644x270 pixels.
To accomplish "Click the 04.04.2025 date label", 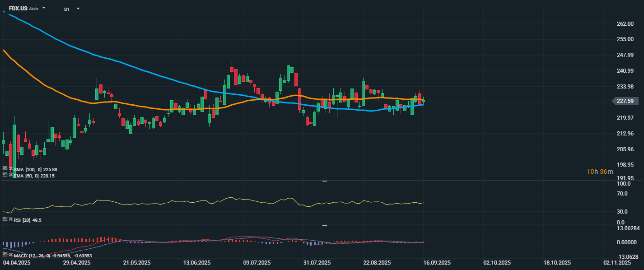I will pos(17,263).
